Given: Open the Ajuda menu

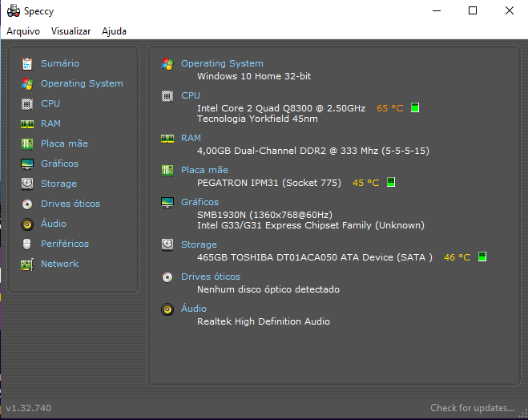Looking at the screenshot, I should point(114,31).
